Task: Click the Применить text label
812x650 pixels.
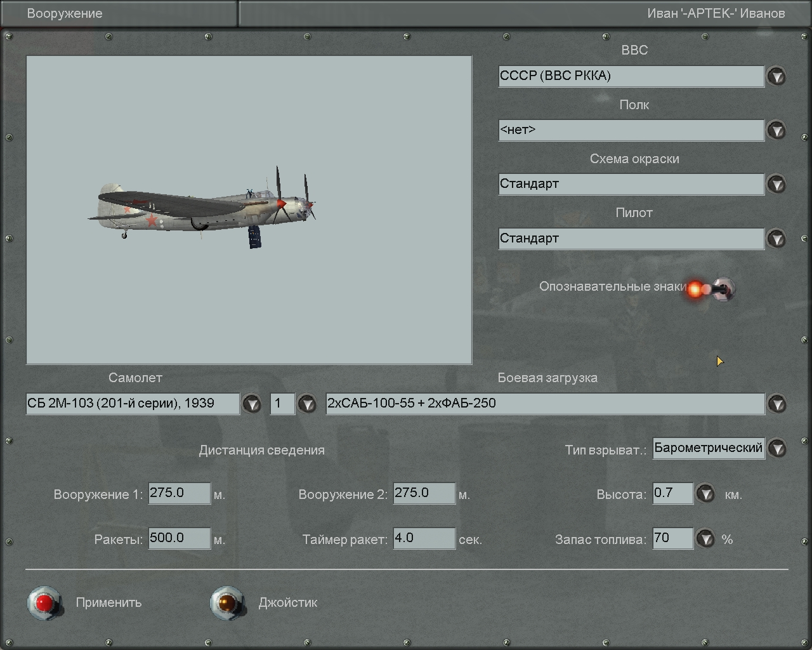Action: pos(108,603)
